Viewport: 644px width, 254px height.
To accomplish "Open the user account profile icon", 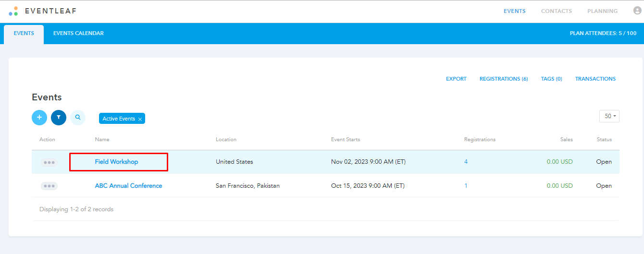I will coord(638,11).
